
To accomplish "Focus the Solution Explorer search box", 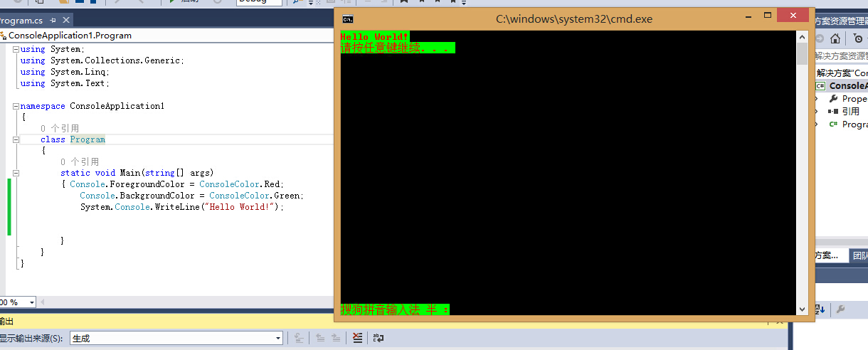I will 841,56.
